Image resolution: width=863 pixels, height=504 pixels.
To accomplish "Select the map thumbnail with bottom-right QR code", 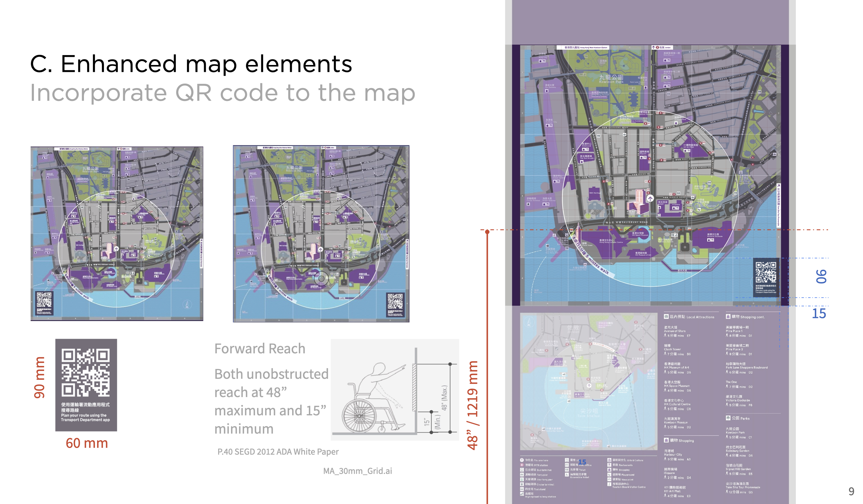I will [321, 234].
